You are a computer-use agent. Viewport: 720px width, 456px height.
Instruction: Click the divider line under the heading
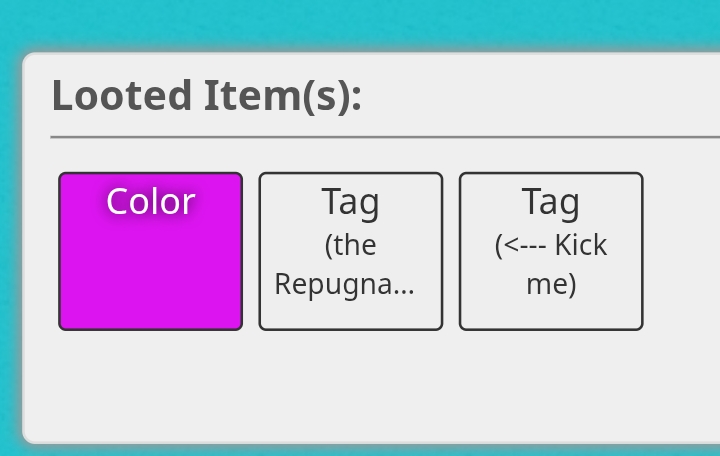tap(385, 137)
